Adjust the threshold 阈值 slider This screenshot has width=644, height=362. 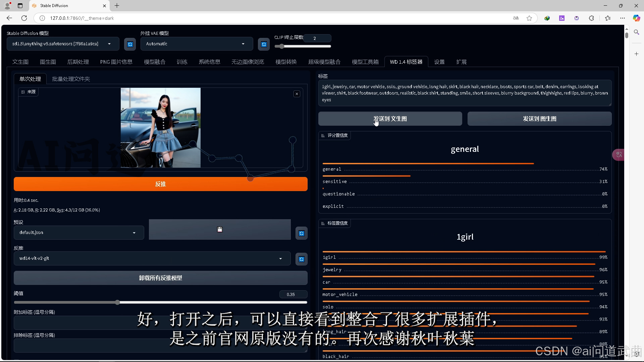(117, 302)
